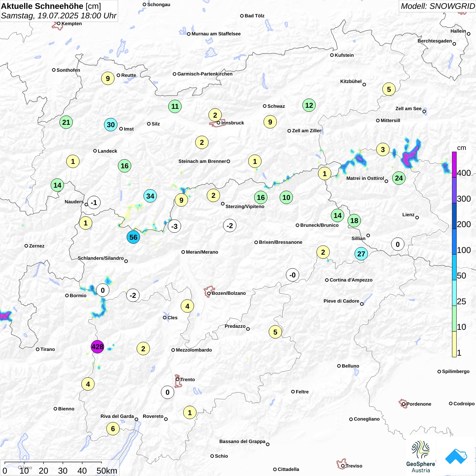Click the Brixen/Bressanone label

[280, 242]
